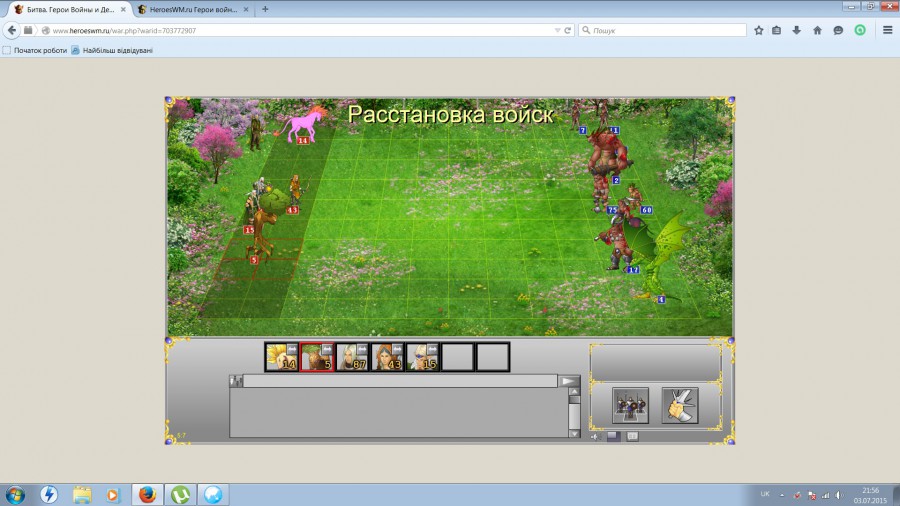Click the first empty unit slot after the 15 slot
Viewport: 900px width, 506px height.
pyautogui.click(x=457, y=357)
